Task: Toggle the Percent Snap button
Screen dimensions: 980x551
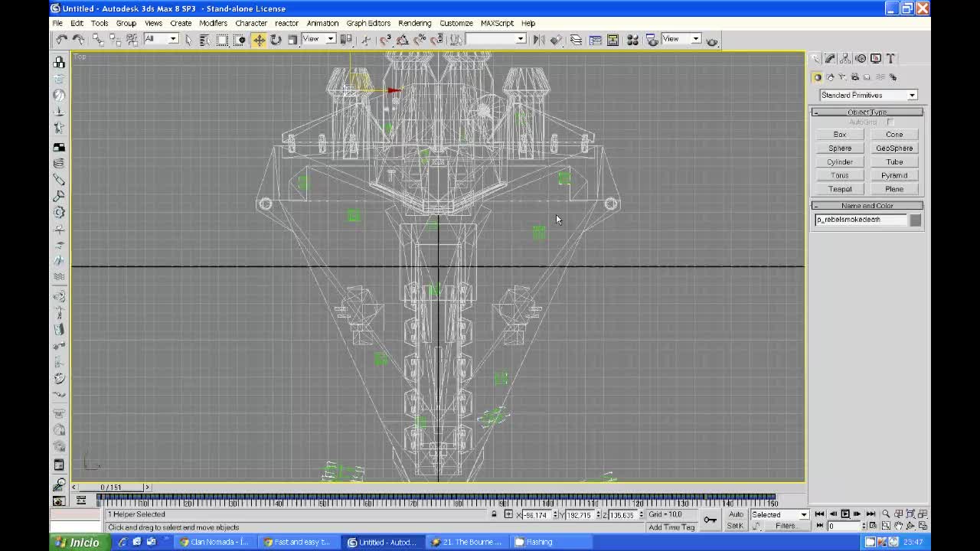Action: pos(420,40)
